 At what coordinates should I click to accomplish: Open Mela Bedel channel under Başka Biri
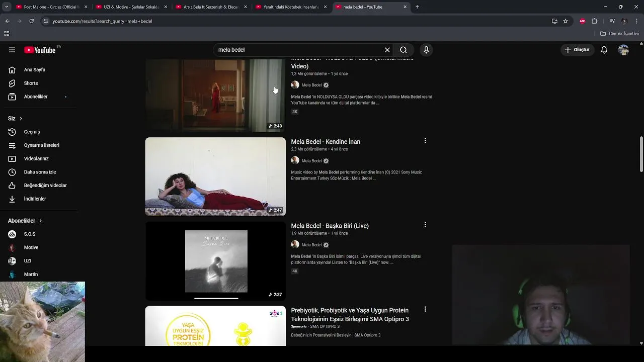click(x=311, y=245)
